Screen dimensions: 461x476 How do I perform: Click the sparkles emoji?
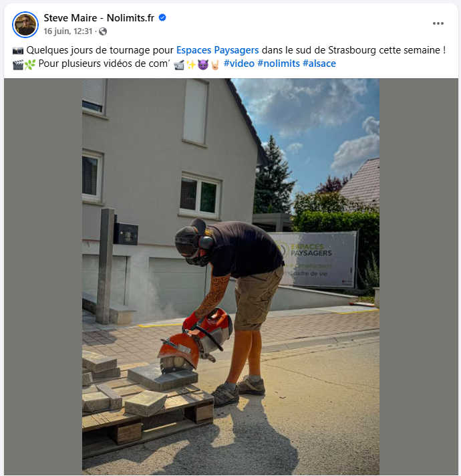(191, 64)
